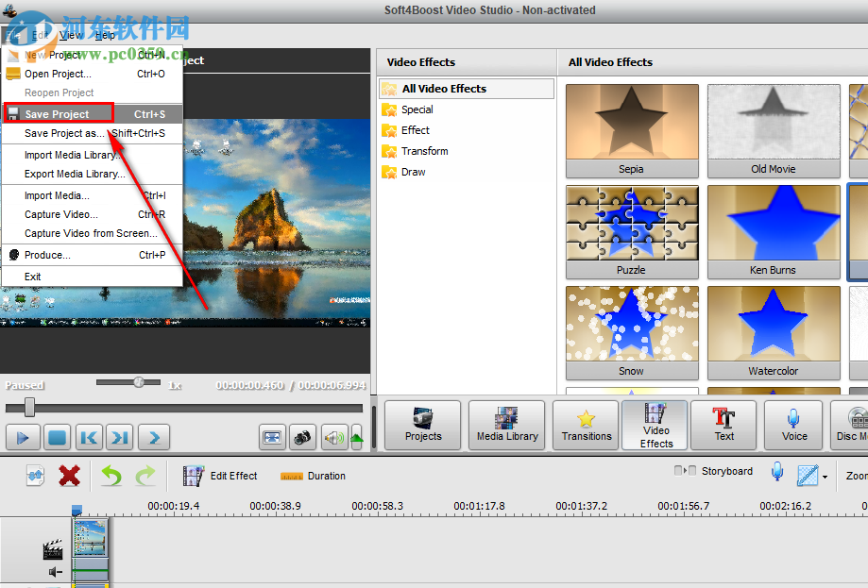Open the drawing tool dropdown arrow
Image resolution: width=868 pixels, height=588 pixels.
(x=825, y=477)
